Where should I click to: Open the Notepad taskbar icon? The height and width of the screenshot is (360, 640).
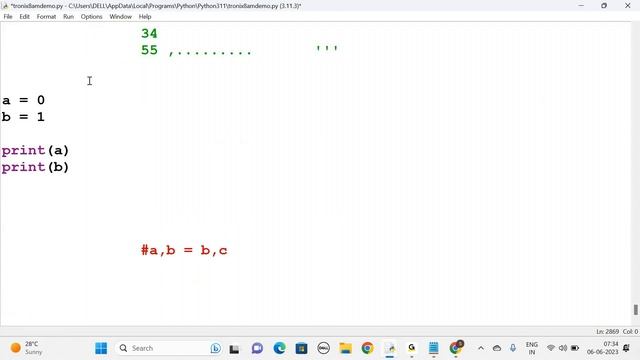coord(433,348)
